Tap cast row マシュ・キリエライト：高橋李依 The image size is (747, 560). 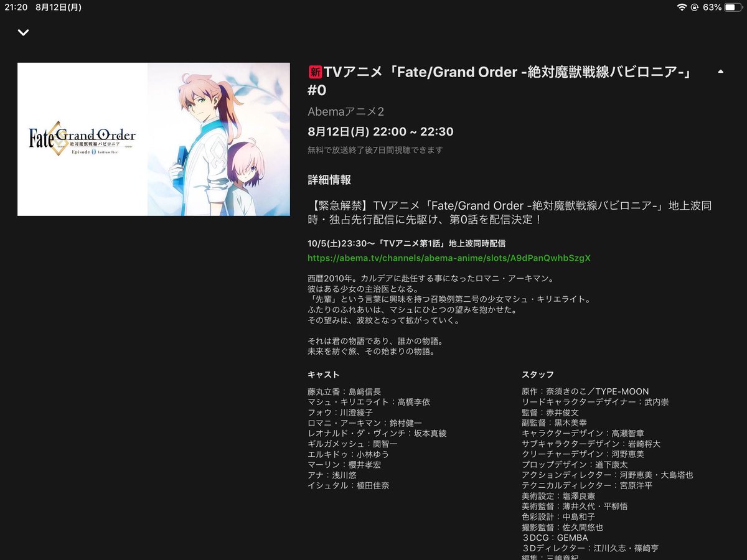tap(369, 402)
